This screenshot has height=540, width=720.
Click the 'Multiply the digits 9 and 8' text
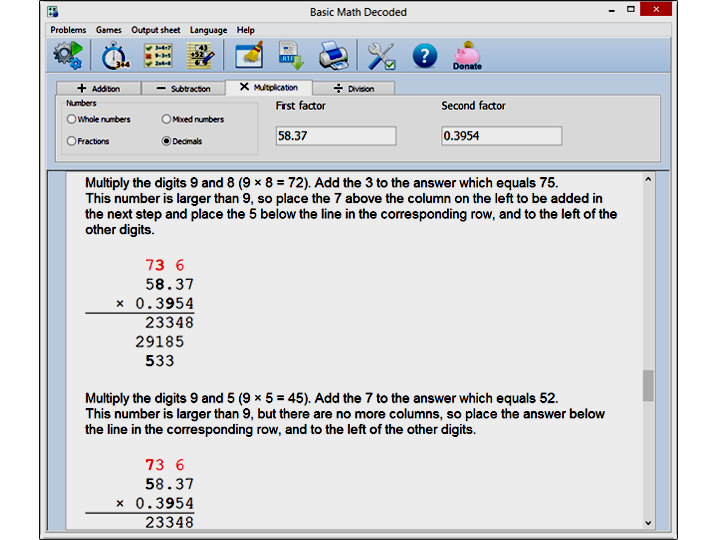(160, 183)
